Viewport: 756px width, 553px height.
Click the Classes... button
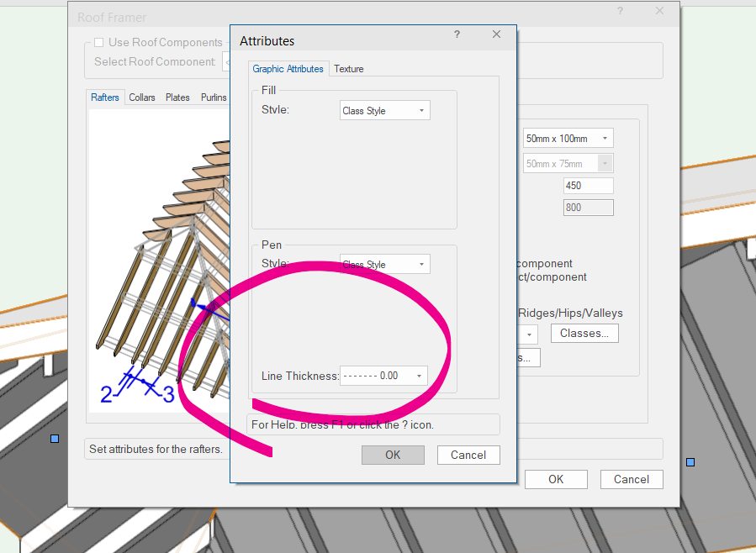point(584,333)
